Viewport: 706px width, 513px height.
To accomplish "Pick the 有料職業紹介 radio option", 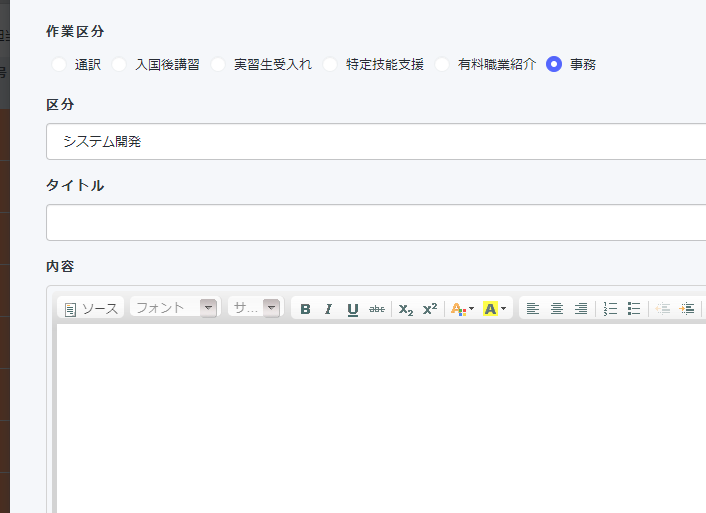I will click(442, 64).
